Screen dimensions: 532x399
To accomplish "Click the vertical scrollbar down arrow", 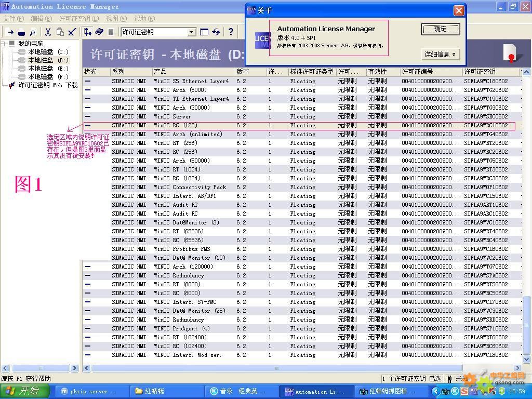I will click(526, 359).
